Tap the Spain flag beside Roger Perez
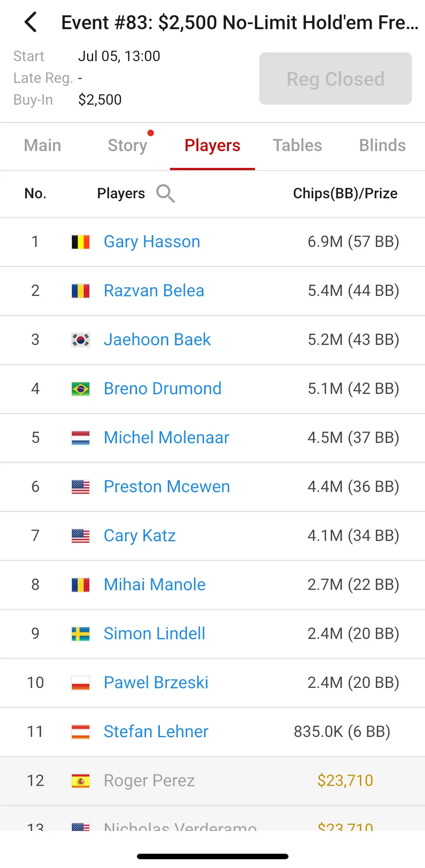Screen dimensions: 425x868 pos(80,781)
